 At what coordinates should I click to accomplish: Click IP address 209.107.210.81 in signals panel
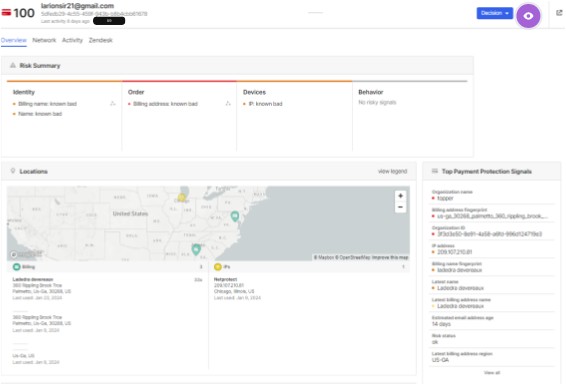454,252
